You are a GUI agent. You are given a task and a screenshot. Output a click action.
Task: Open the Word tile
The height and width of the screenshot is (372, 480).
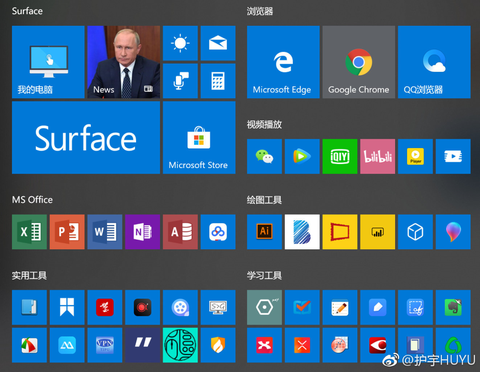[x=105, y=232]
